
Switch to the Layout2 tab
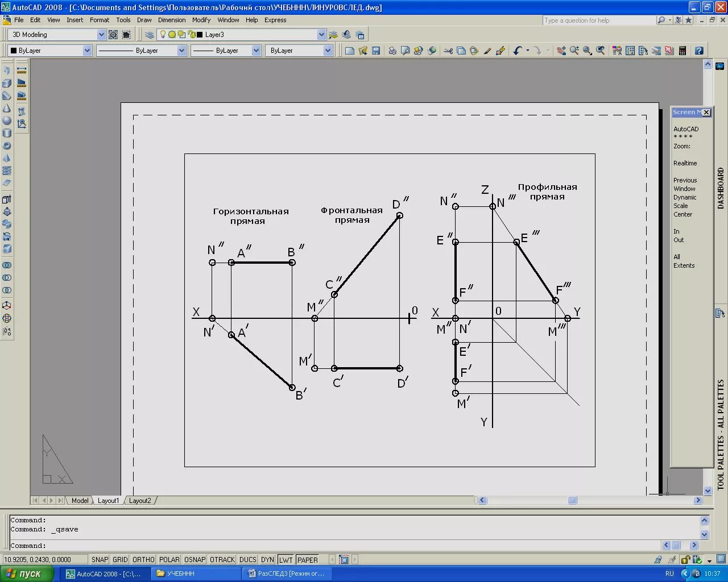pyautogui.click(x=140, y=501)
